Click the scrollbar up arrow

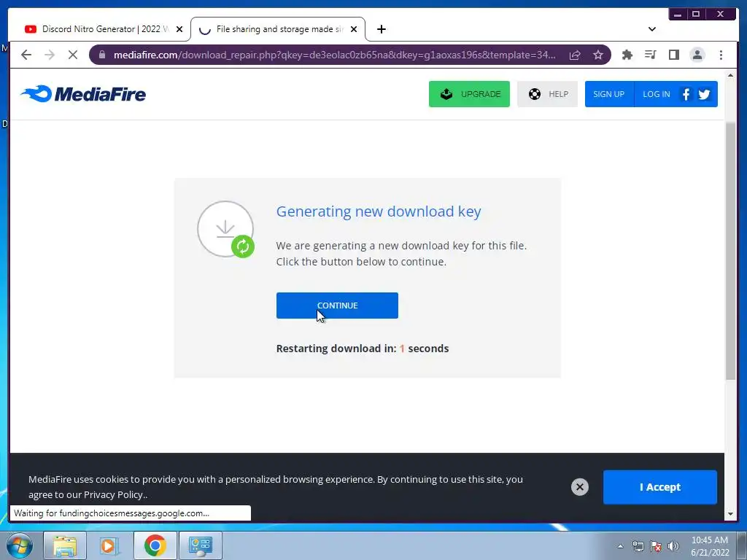730,75
